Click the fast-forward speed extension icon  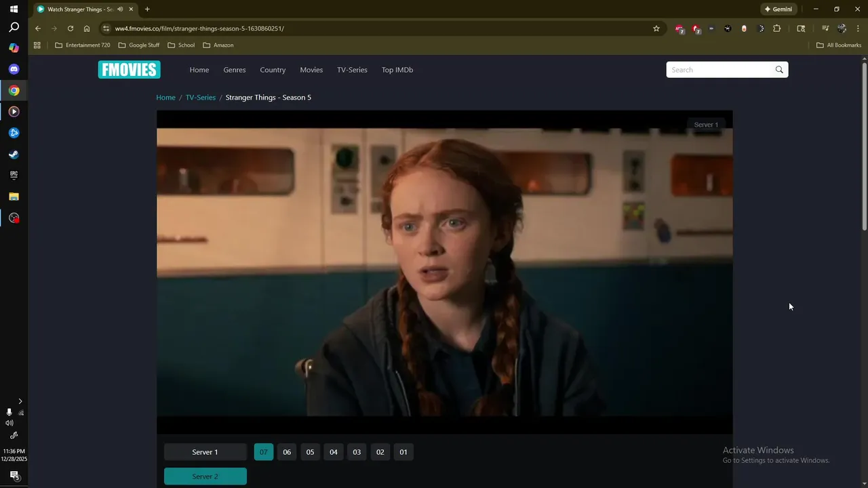711,28
